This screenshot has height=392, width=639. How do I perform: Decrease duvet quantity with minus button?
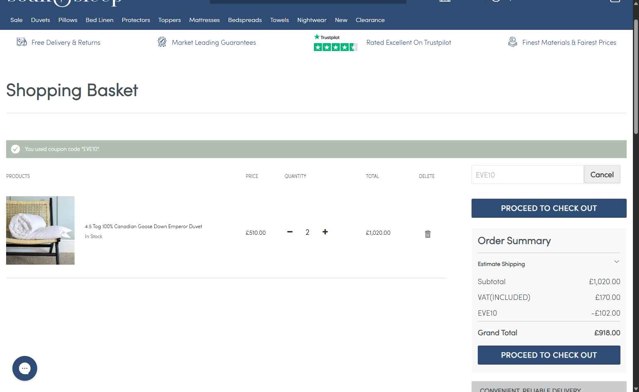point(290,232)
